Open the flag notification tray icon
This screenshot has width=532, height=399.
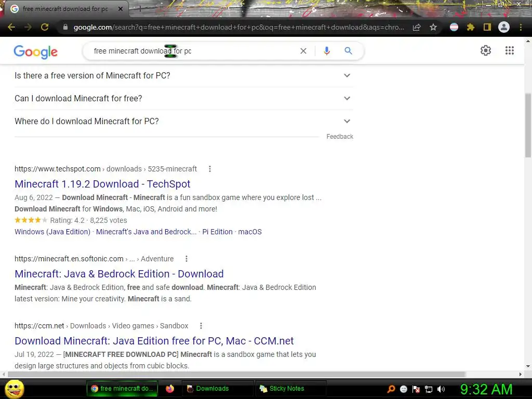pos(416,389)
